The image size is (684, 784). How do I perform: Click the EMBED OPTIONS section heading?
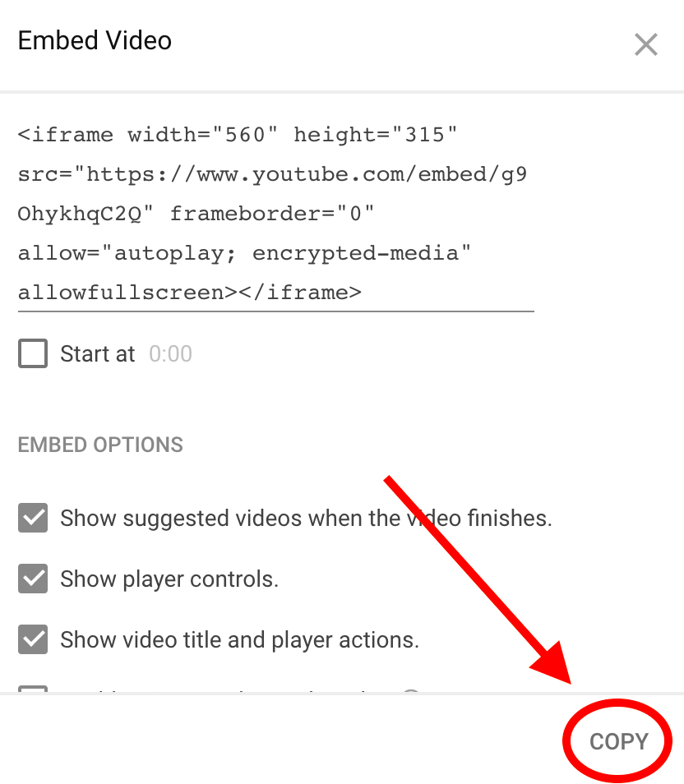point(100,445)
